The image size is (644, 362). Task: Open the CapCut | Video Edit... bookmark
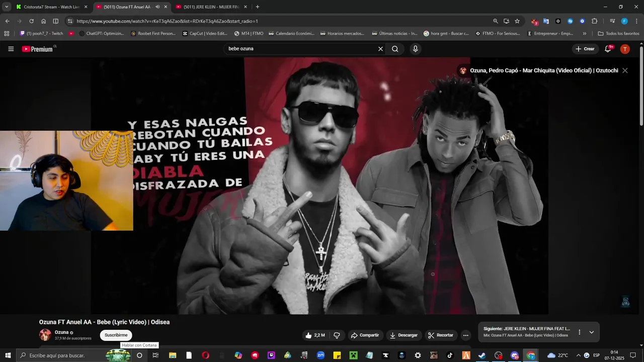tap(205, 34)
